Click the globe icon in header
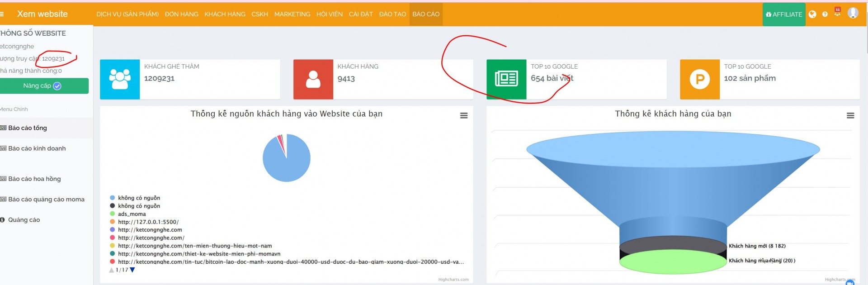868x285 pixels. [x=812, y=14]
